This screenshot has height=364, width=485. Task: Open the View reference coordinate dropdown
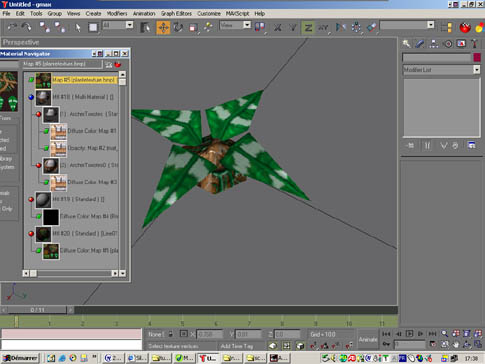[x=235, y=25]
